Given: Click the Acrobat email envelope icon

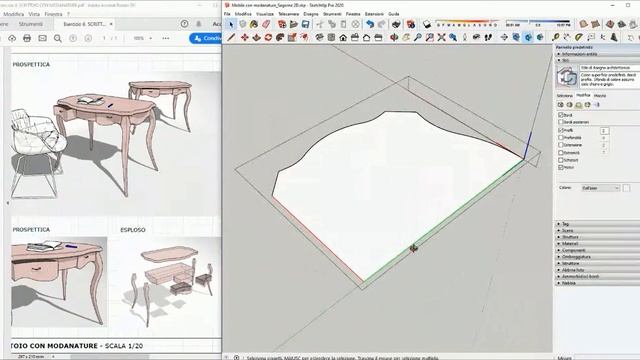Looking at the screenshot, I should [42, 38].
